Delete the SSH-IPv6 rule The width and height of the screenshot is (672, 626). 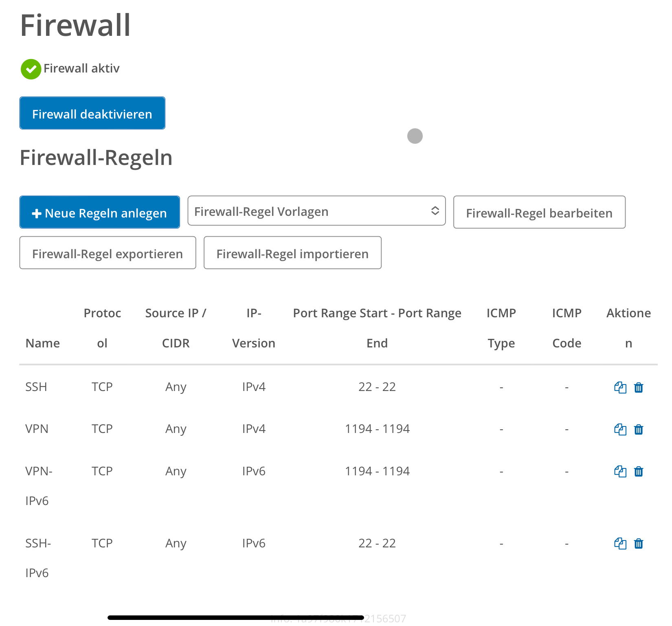(639, 544)
